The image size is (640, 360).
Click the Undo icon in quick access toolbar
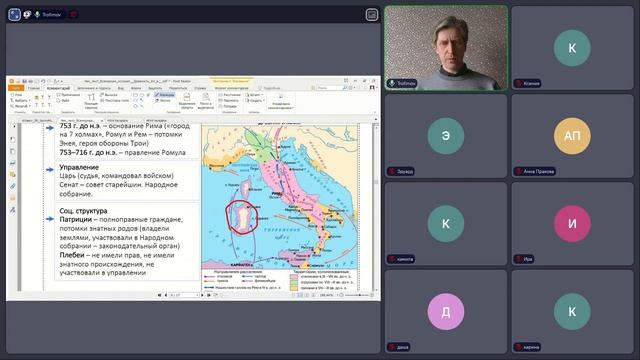pos(43,81)
